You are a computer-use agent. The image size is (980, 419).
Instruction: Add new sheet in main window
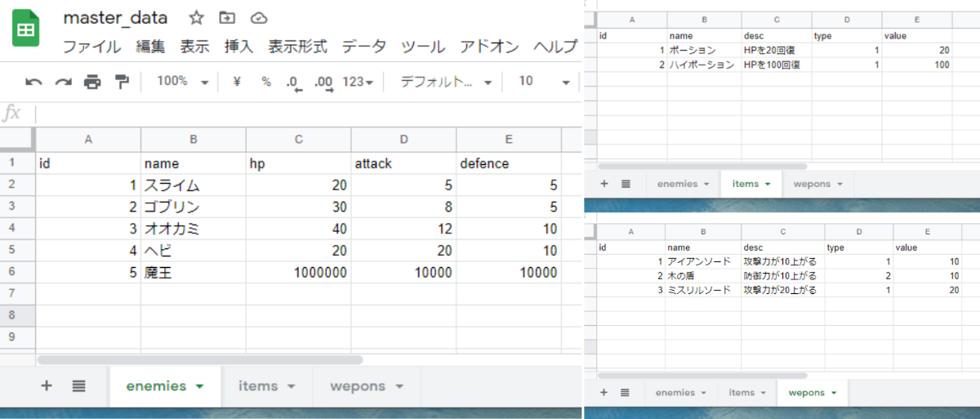(x=47, y=386)
